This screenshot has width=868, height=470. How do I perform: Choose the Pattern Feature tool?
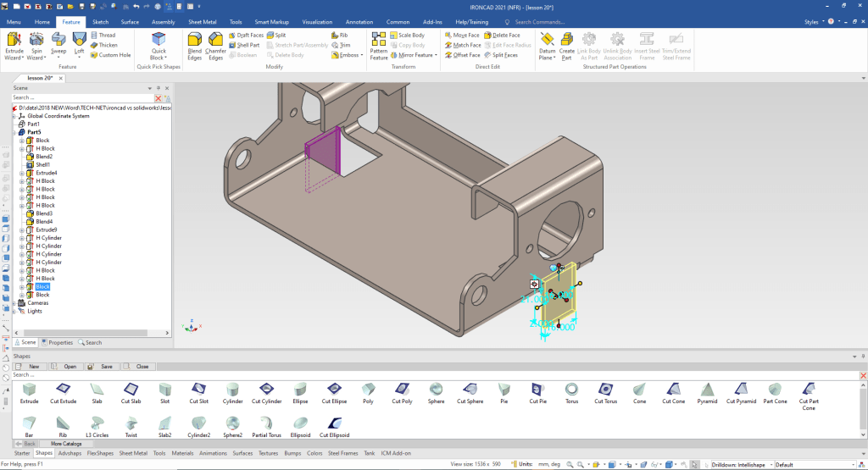[379, 43]
